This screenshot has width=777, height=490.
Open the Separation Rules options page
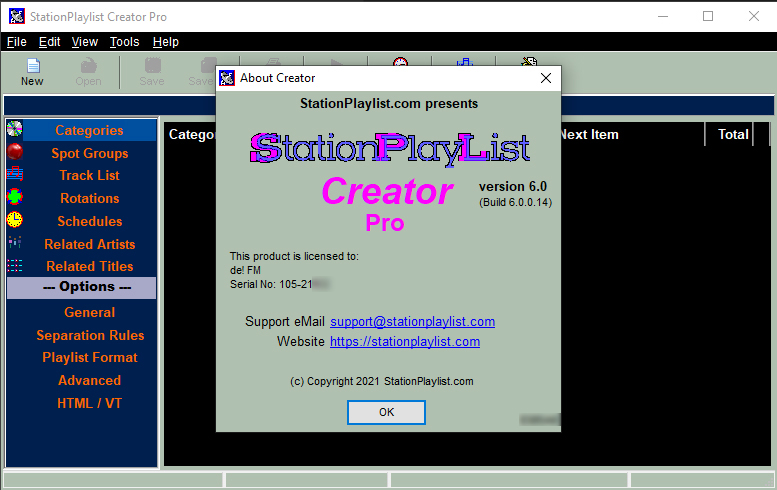(x=90, y=335)
